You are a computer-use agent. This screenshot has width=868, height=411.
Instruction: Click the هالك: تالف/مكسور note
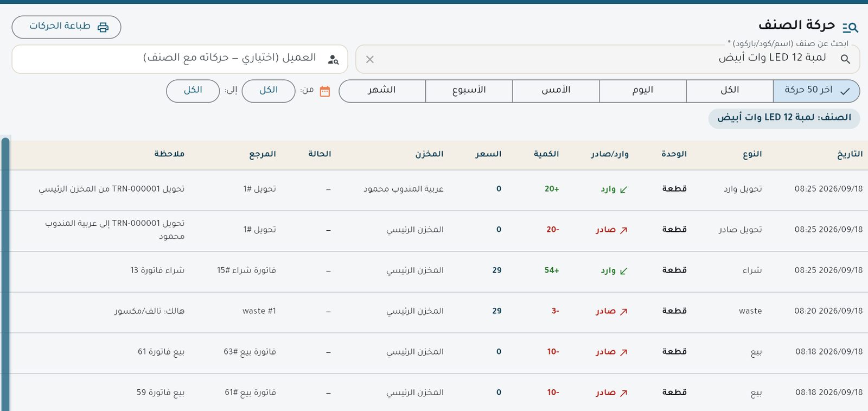tap(150, 311)
